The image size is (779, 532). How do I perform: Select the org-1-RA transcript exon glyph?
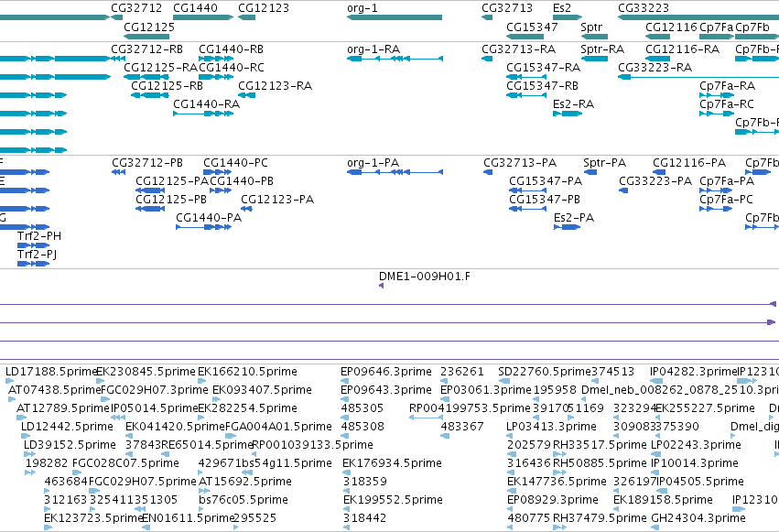point(355,59)
